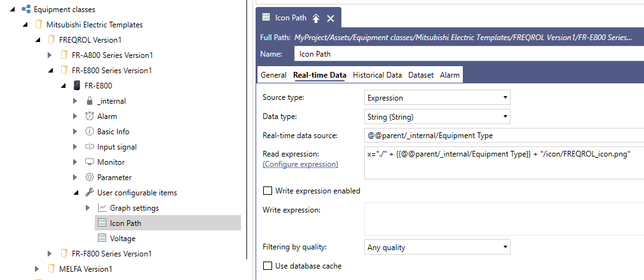Click the tree panel vertical scrollbar
This screenshot has height=280, width=644.
click(247, 130)
